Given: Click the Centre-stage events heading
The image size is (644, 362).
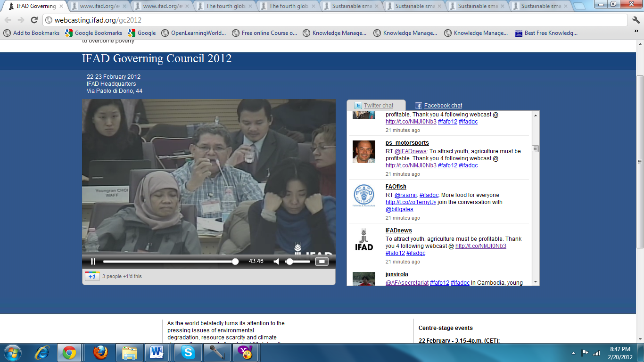Looking at the screenshot, I should (446, 328).
